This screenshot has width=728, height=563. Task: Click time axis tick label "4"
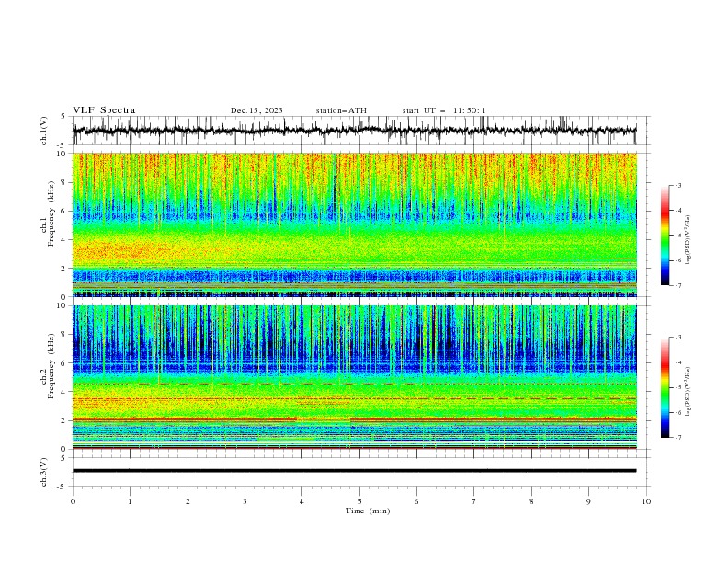point(301,501)
